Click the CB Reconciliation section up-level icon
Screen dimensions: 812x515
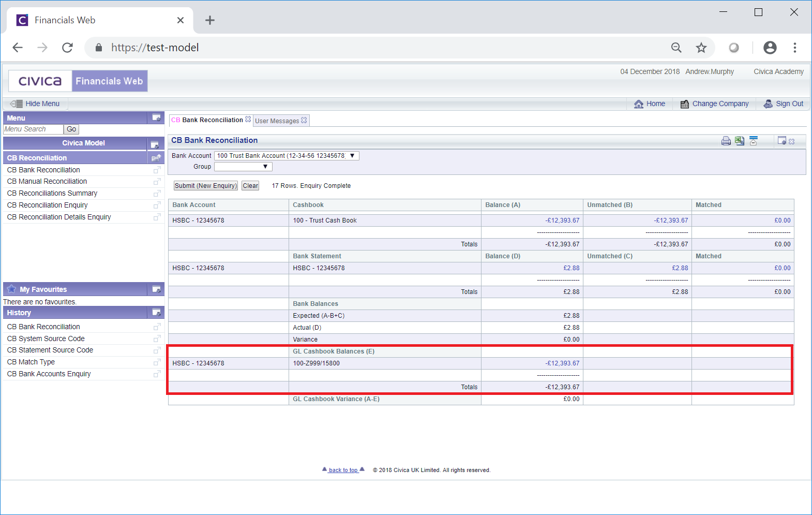pyautogui.click(x=156, y=158)
